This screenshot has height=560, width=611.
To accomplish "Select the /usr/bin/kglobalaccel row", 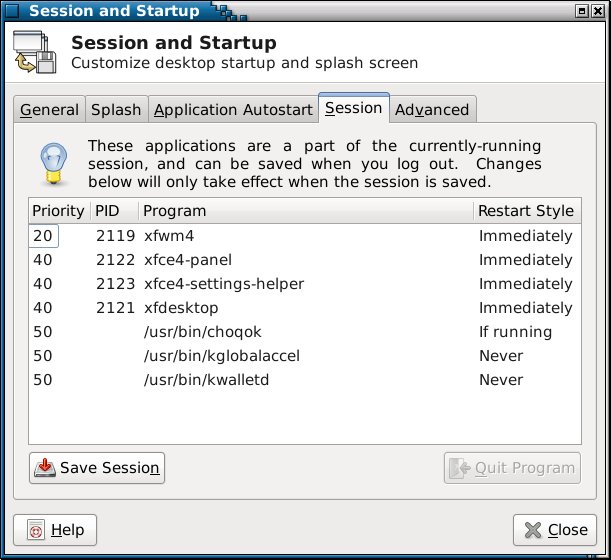I will 222,356.
